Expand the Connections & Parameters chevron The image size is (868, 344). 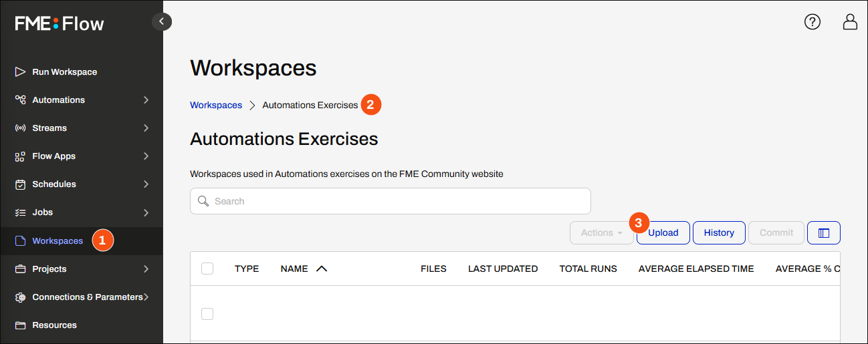pos(146,297)
